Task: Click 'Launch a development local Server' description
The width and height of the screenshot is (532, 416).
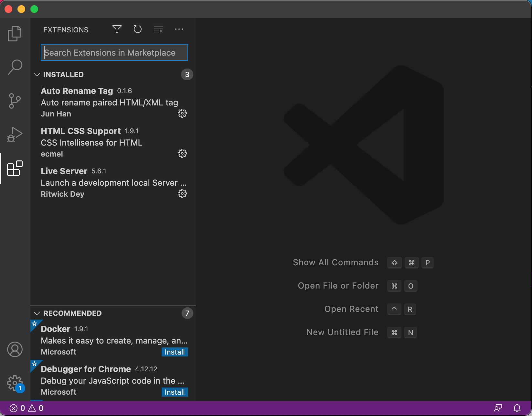Action: (114, 183)
